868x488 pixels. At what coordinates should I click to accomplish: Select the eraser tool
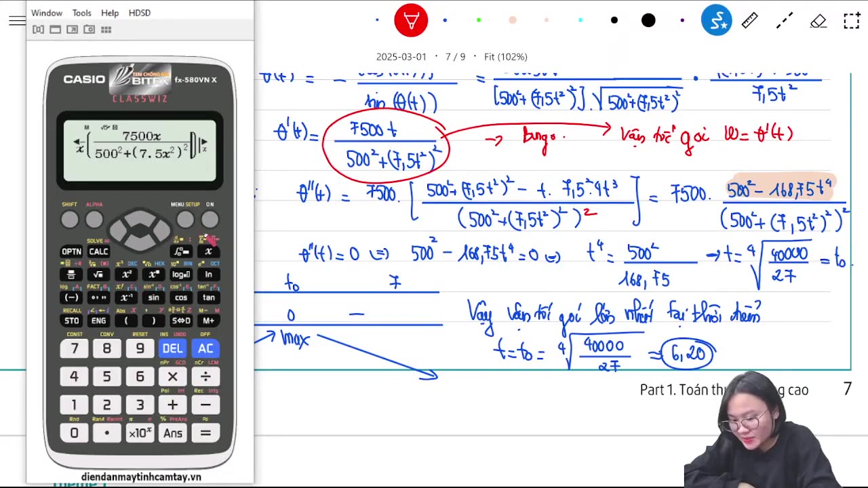[818, 21]
